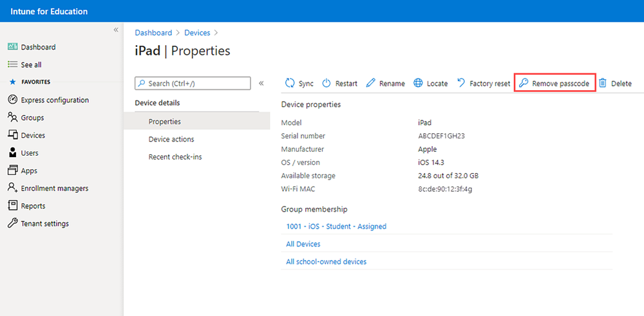Open the Properties menu item

196,122
